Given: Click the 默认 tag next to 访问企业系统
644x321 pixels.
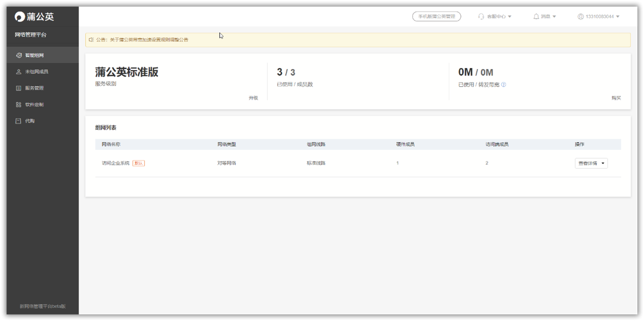Looking at the screenshot, I should (139, 163).
